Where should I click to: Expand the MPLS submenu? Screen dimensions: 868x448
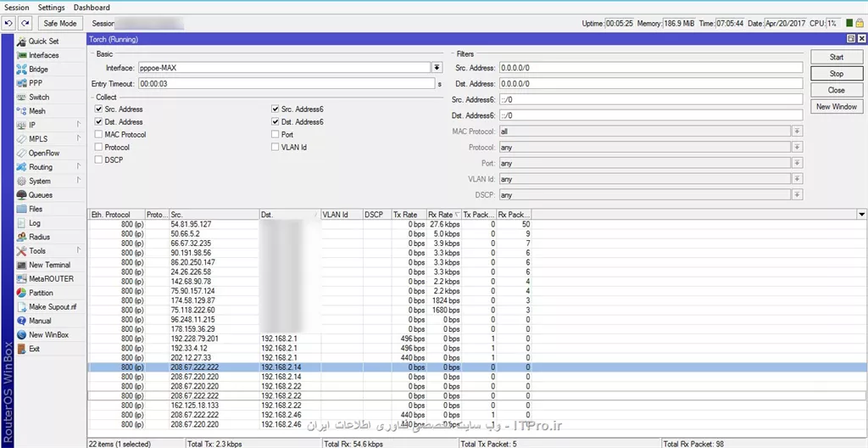pyautogui.click(x=79, y=139)
